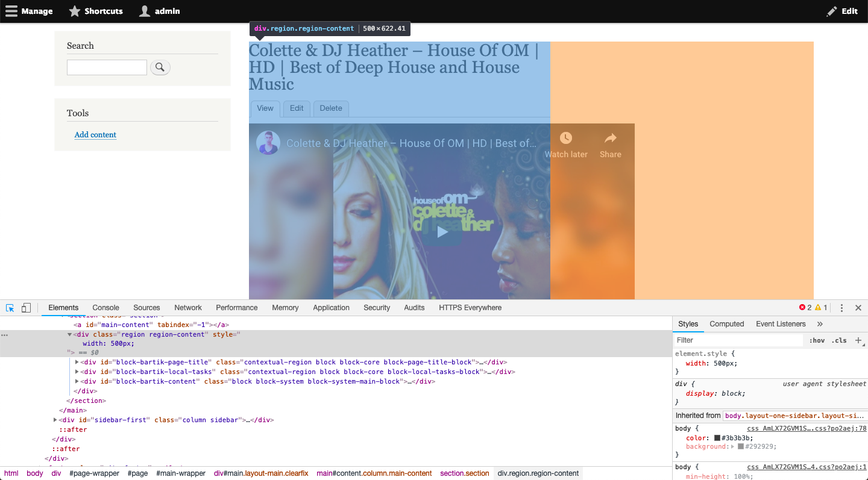Expand block-bartik-page-title div node
The width and height of the screenshot is (868, 480).
pos(77,363)
